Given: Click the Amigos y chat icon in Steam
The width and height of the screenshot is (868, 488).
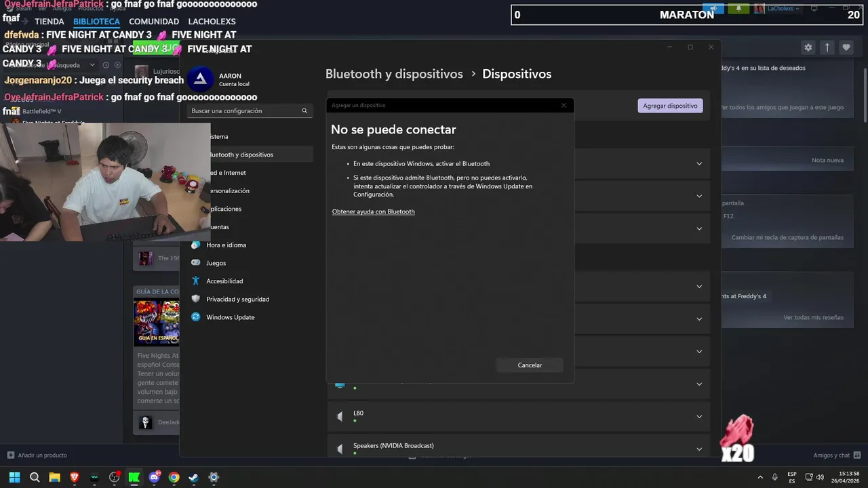Looking at the screenshot, I should [857, 455].
